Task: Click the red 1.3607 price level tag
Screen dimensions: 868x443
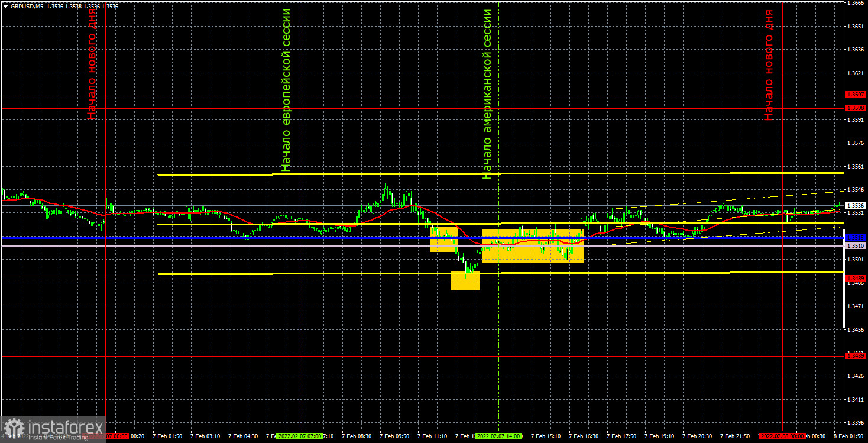Action: [x=856, y=95]
